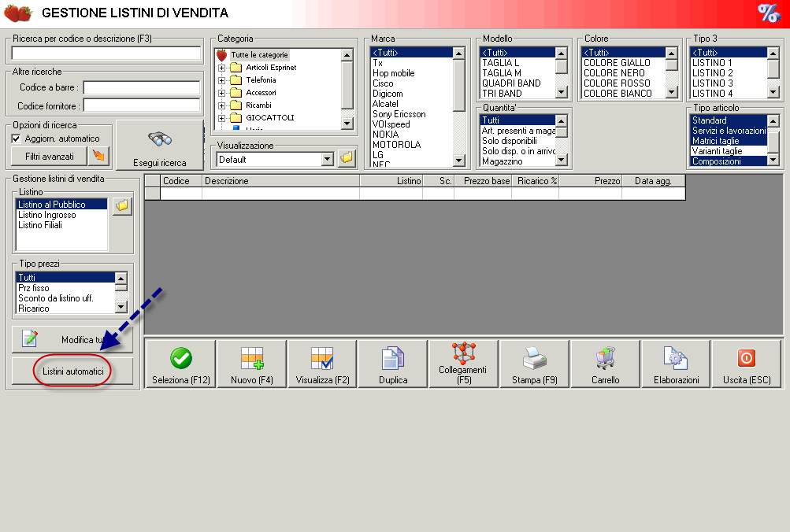The width and height of the screenshot is (790, 532).
Task: Open the Visualizzazione Default dropdown
Action: click(328, 160)
